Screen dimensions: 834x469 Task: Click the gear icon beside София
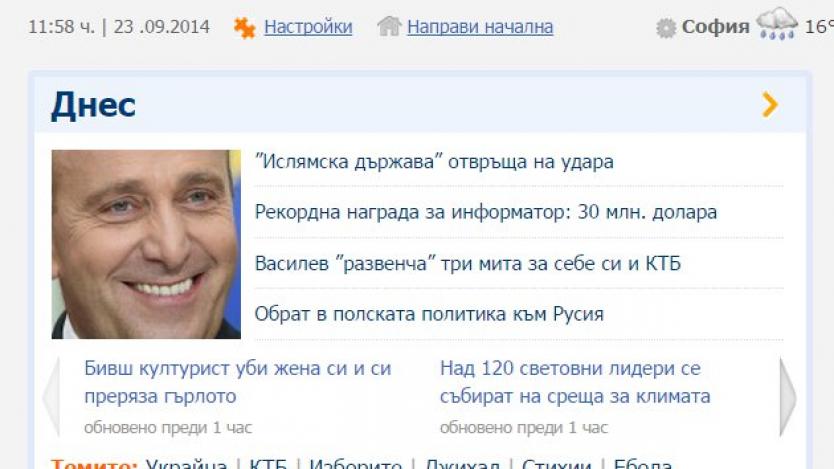(x=665, y=28)
